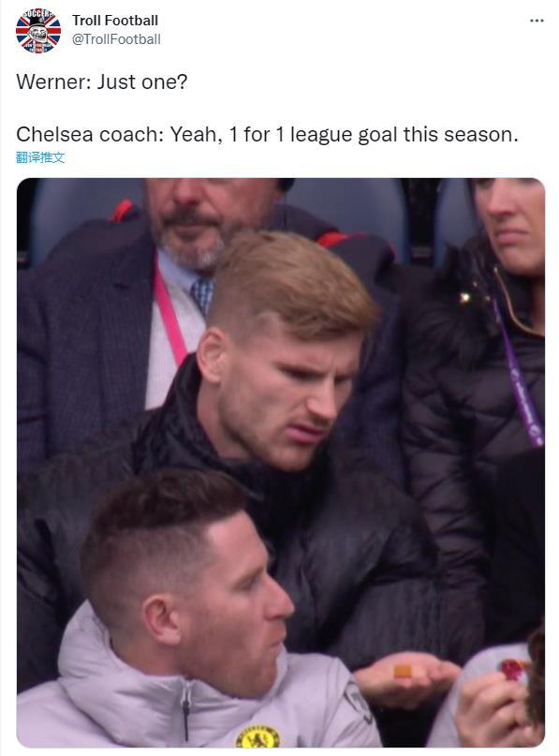Screen dimensions: 559x756
Task: Click the orange candy in open palm
Action: tap(403, 671)
